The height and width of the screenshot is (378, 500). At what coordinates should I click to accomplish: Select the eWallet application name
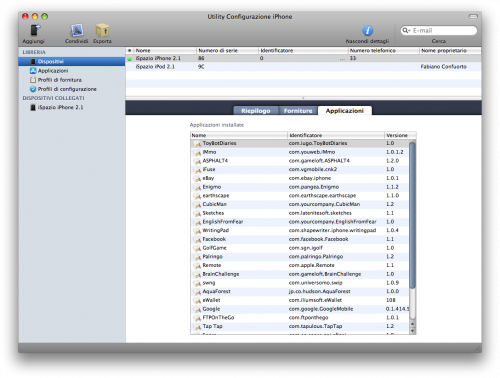pos(211,300)
